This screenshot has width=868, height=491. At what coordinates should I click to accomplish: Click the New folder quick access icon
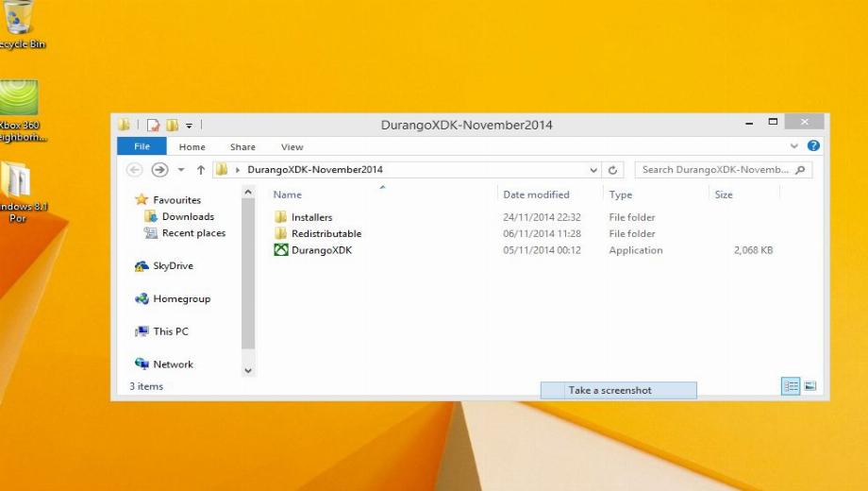pos(172,126)
